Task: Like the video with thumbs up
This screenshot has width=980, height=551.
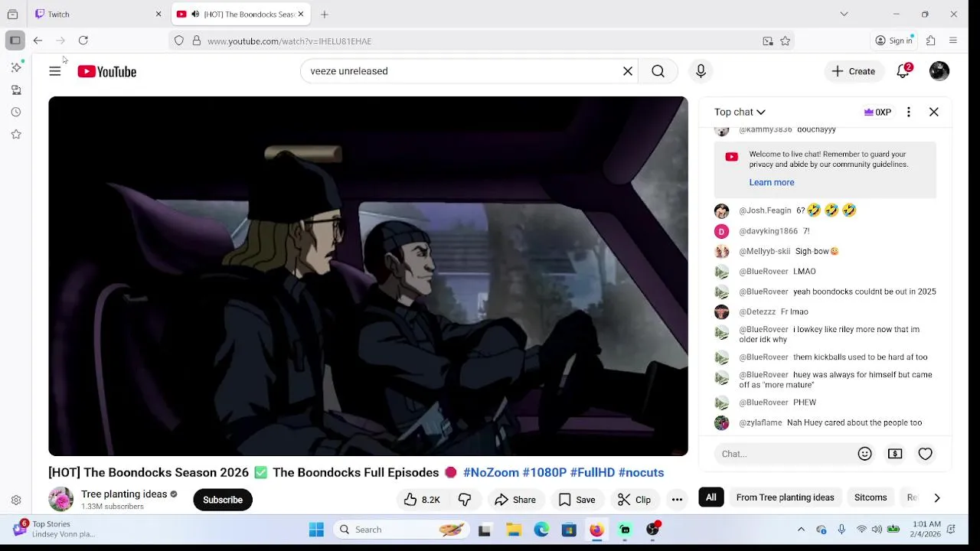Action: 422,500
